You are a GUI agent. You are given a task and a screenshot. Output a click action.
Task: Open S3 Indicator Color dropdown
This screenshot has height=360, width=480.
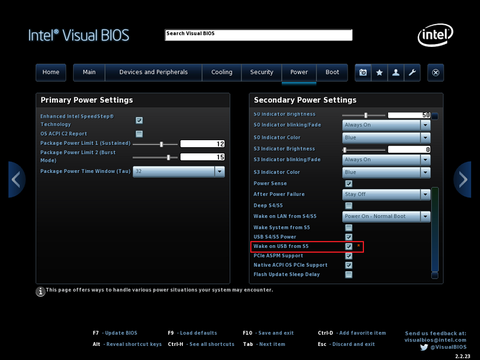pos(386,172)
